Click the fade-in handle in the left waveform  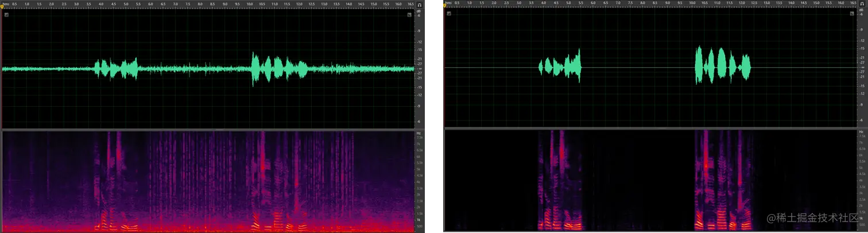[6, 15]
